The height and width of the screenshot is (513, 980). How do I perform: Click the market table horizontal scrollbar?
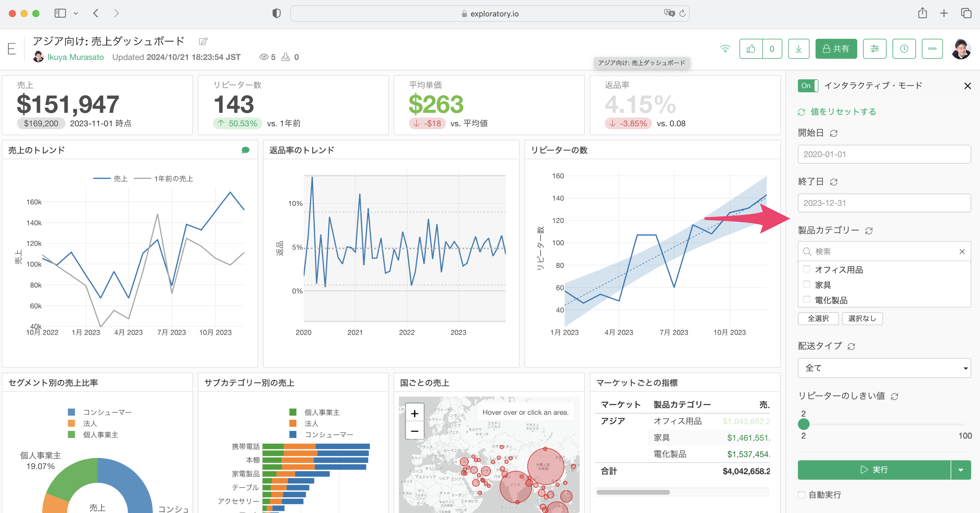coord(633,492)
